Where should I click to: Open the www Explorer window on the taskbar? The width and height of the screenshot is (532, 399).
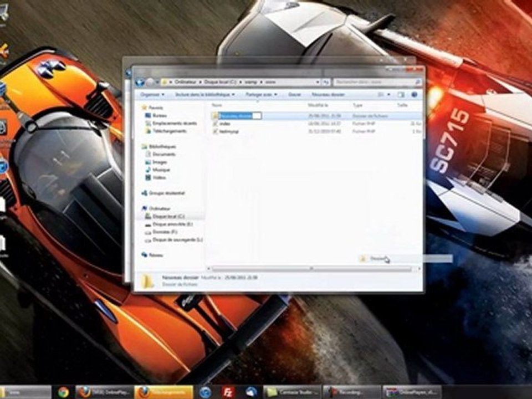tap(25, 392)
